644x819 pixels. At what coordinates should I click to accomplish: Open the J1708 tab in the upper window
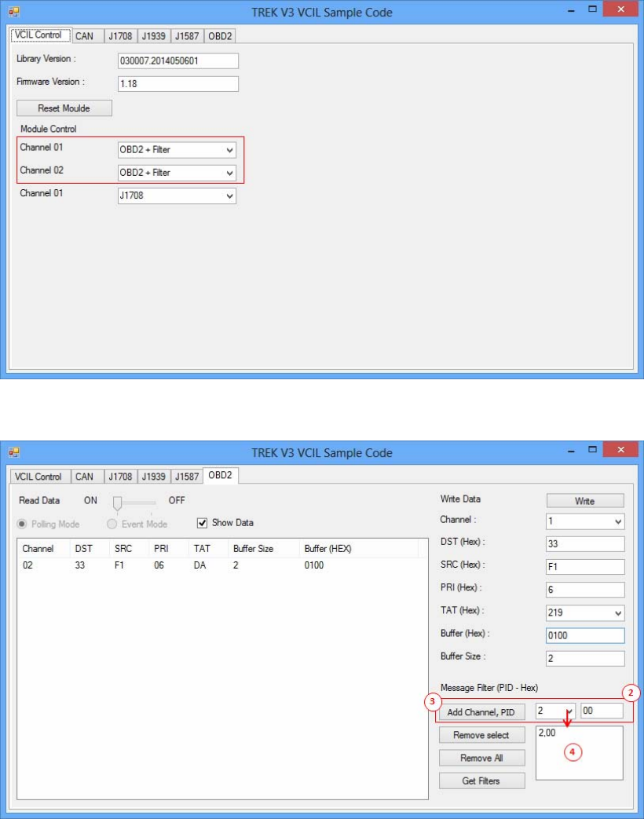120,36
